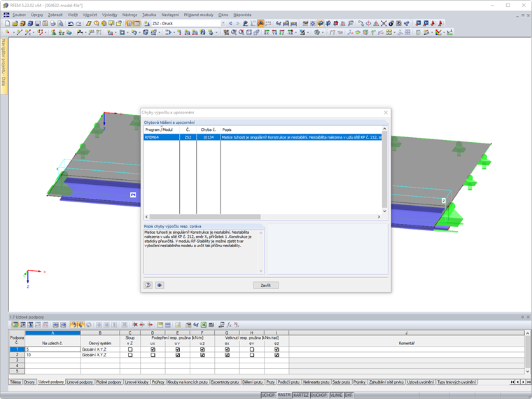Open Úpravy menu
The height and width of the screenshot is (399, 532).
36,15
